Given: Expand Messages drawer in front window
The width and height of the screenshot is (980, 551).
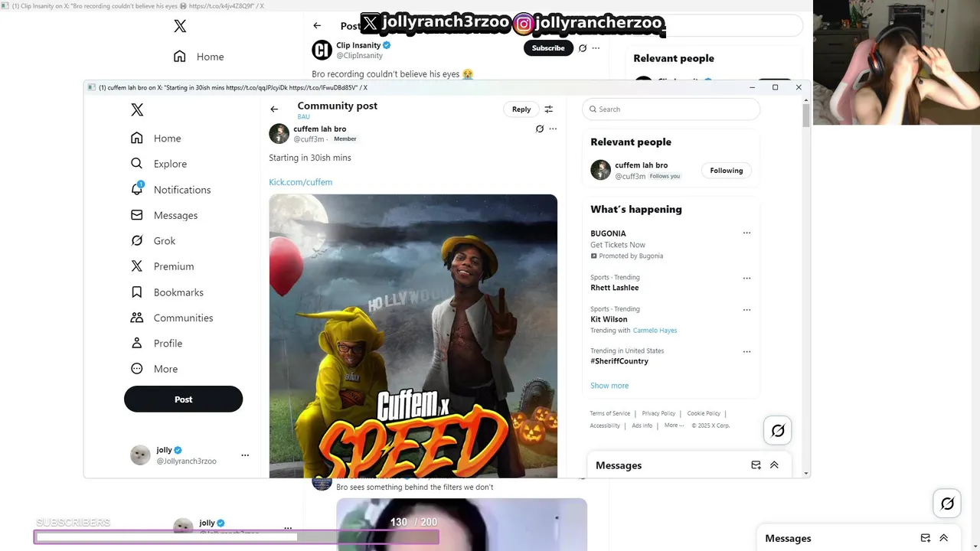Looking at the screenshot, I should tap(774, 465).
